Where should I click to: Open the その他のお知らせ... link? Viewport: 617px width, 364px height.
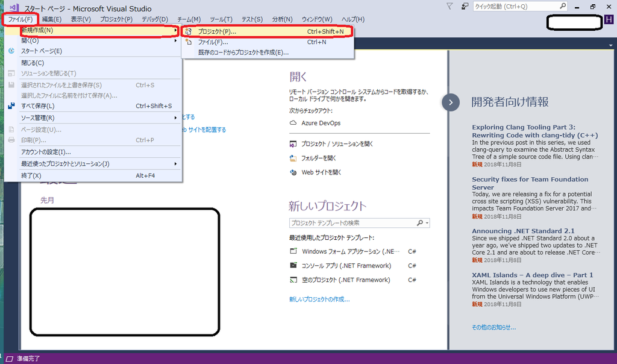coord(494,327)
